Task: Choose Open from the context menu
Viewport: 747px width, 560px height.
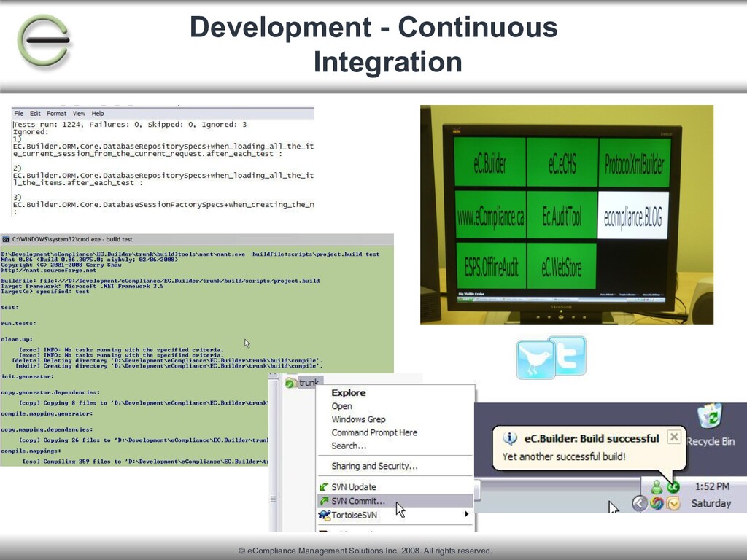Action: tap(341, 406)
